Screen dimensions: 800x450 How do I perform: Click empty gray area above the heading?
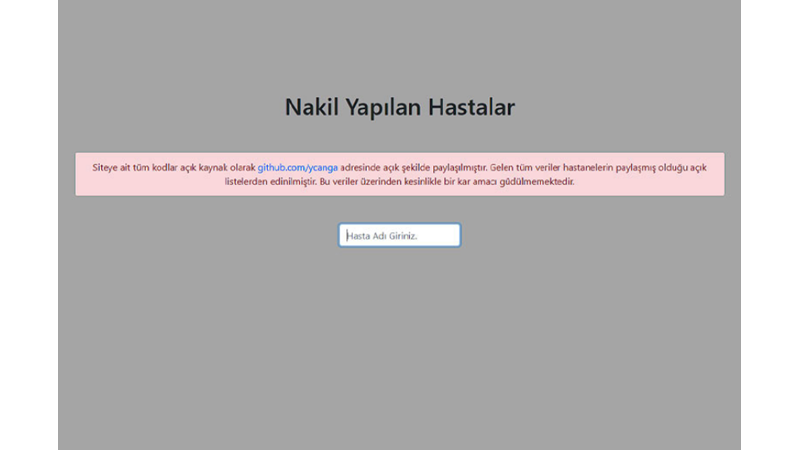click(399, 40)
